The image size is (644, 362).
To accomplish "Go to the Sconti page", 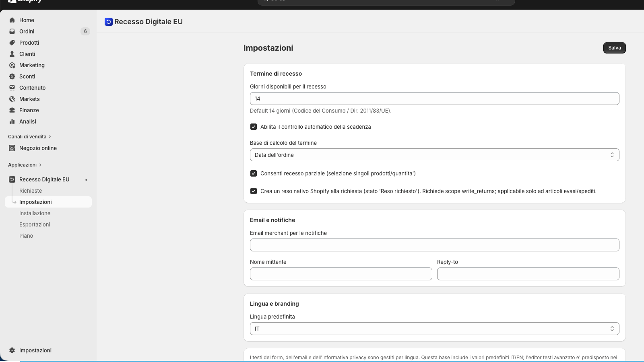I will tap(48, 76).
